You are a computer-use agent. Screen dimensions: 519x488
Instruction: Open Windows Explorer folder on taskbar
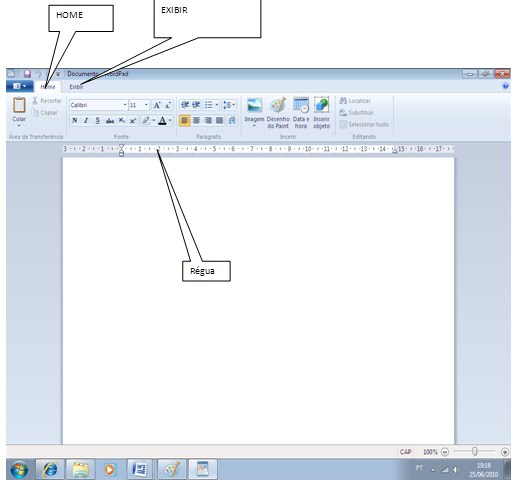80,469
